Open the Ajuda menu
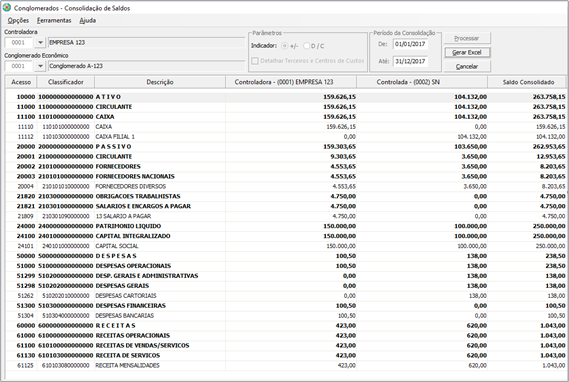Image resolution: width=569 pixels, height=382 pixels. point(87,20)
